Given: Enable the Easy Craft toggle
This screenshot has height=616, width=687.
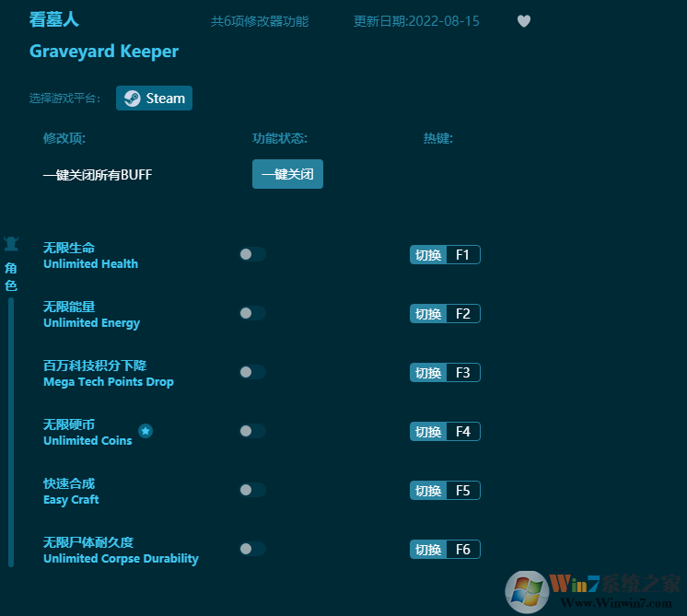Looking at the screenshot, I should (251, 490).
